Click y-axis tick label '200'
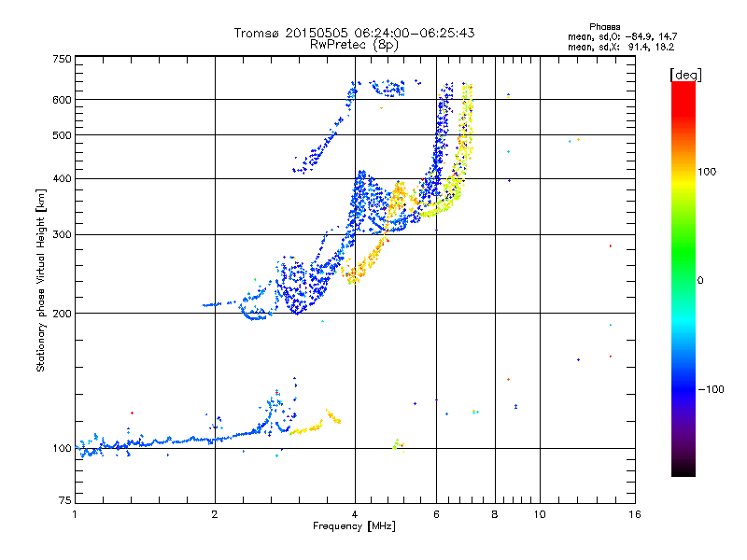Image resolution: width=747 pixels, height=560 pixels. pos(62,314)
